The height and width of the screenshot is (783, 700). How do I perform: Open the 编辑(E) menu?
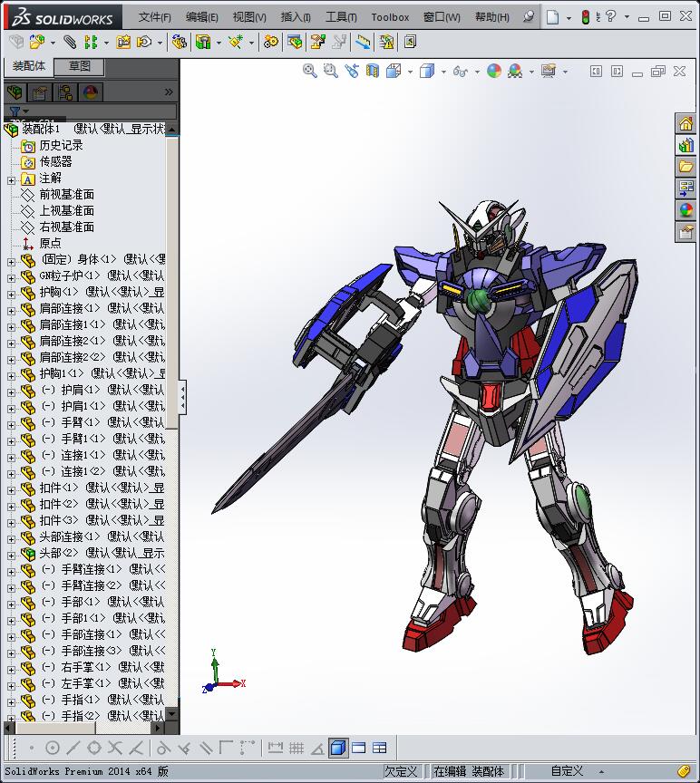click(202, 17)
